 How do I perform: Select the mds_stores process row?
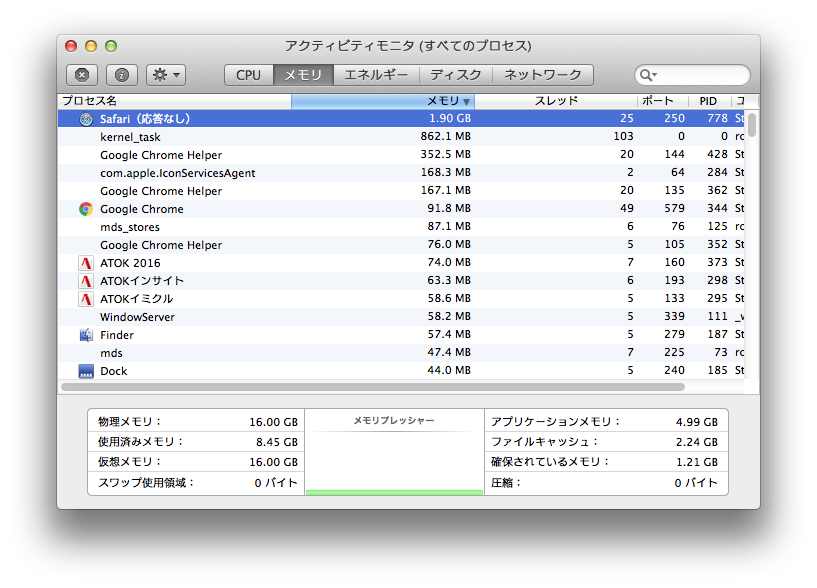point(401,227)
